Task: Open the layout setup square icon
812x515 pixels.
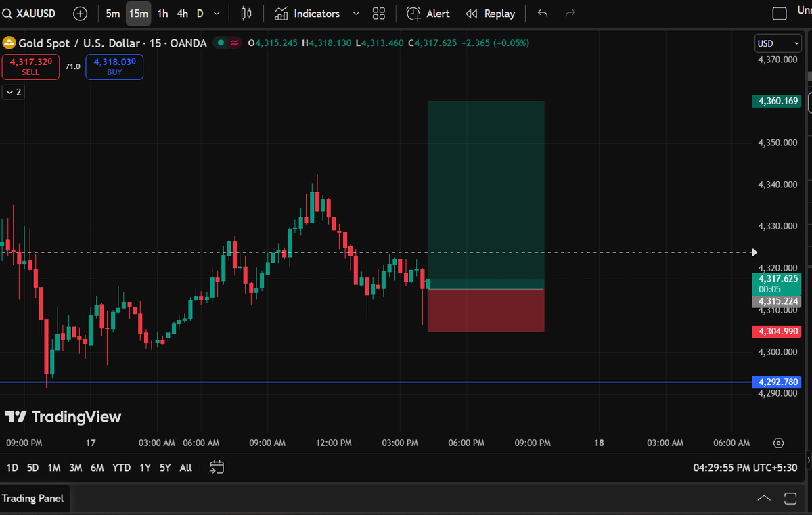Action: (780, 14)
